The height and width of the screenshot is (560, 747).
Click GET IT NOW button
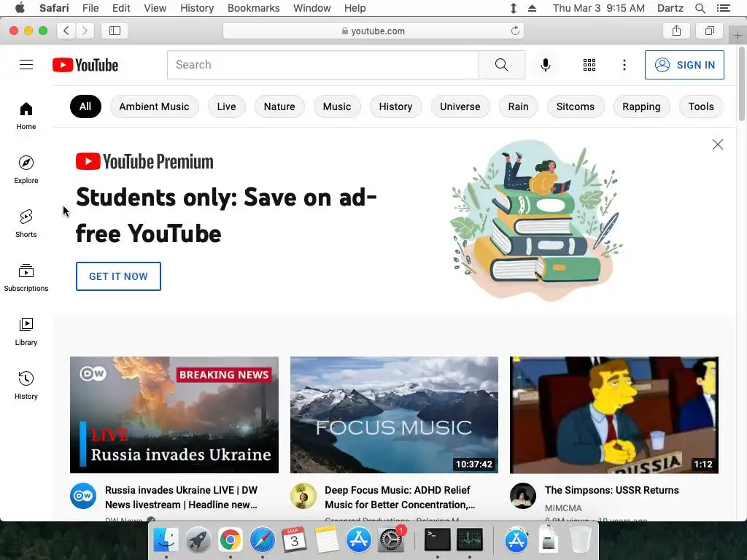tap(119, 276)
